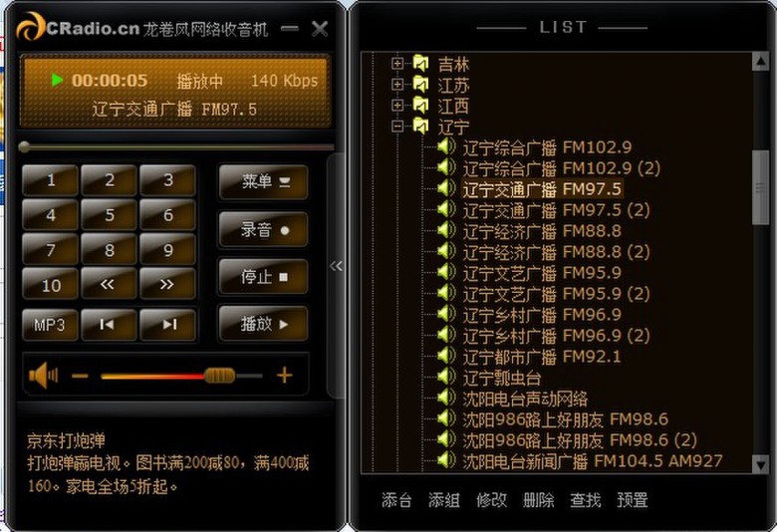Click the 查找 search button
This screenshot has width=777, height=532.
[x=585, y=500]
